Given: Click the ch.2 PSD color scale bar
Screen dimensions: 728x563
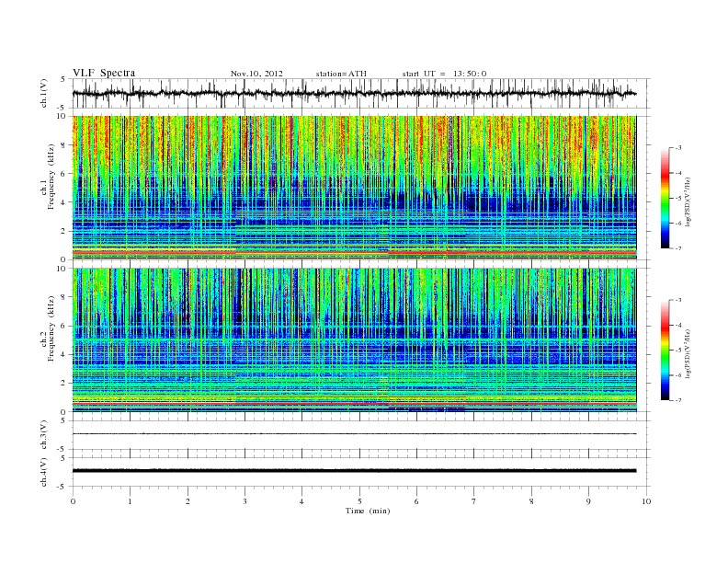Looking at the screenshot, I should point(665,350).
